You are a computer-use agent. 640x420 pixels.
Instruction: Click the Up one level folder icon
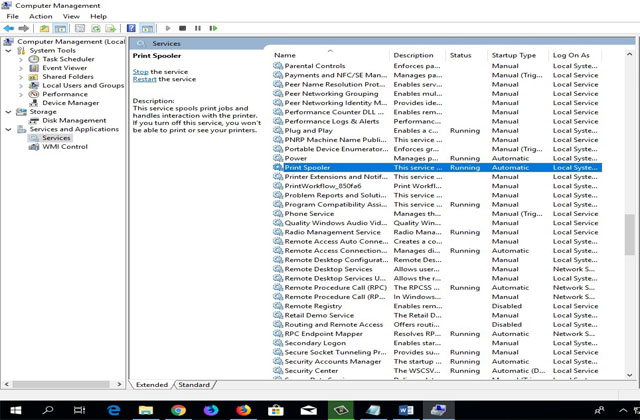tap(44, 28)
